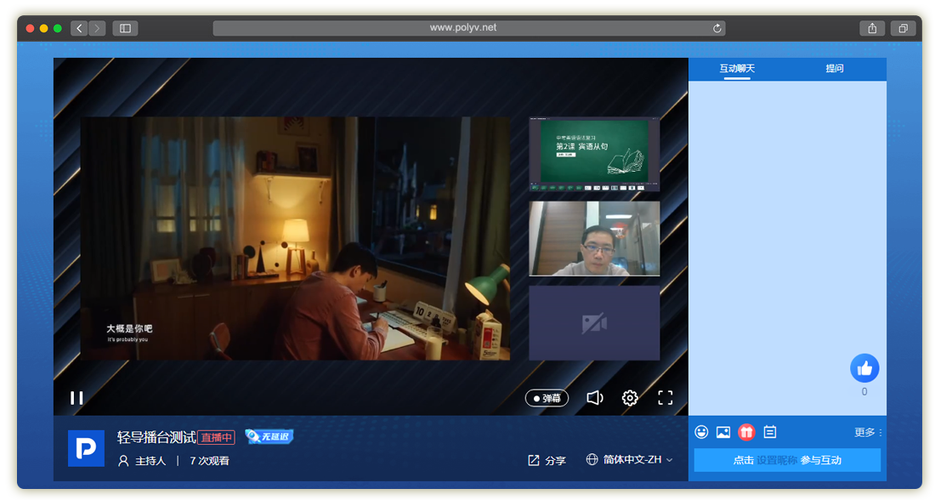Like the stream with thumbs-up button

[x=865, y=368]
